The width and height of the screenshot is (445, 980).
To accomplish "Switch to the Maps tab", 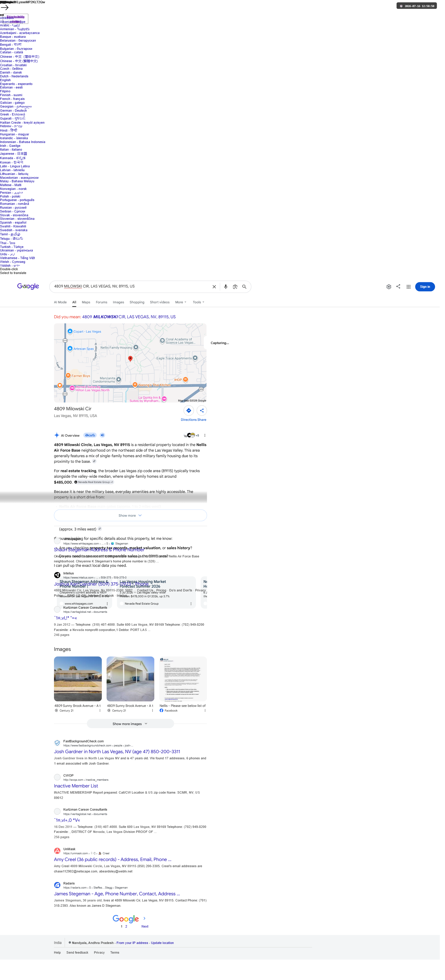I will coord(87,306).
